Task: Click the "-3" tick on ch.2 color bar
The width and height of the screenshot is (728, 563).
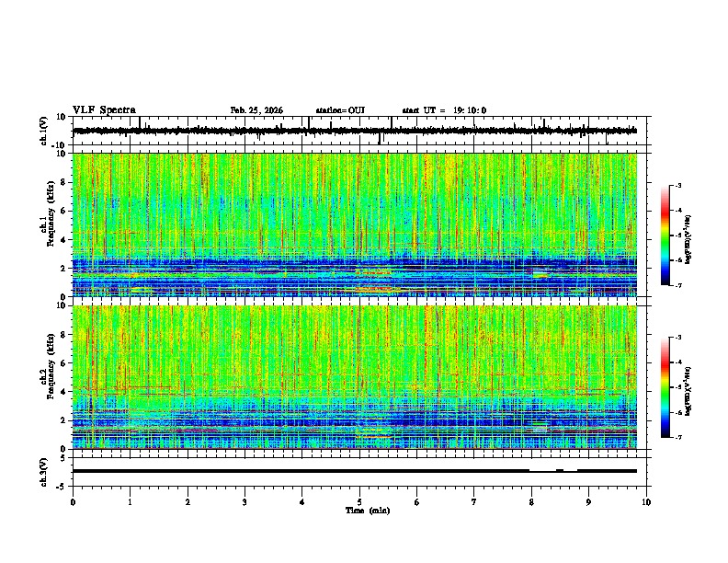Action: (x=678, y=338)
